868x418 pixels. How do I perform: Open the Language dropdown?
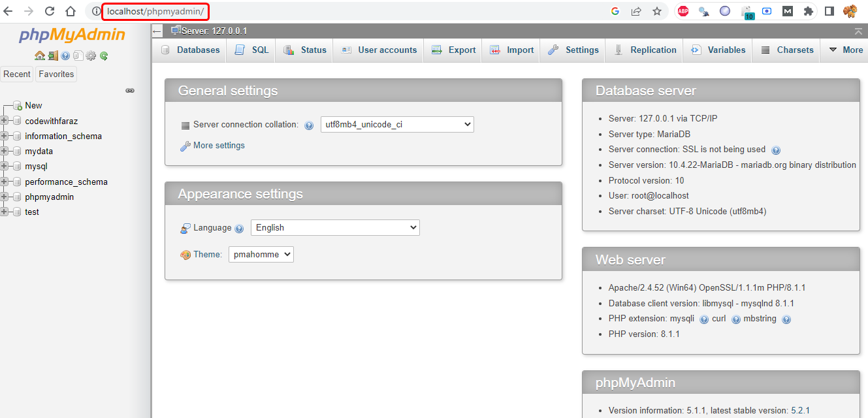tap(335, 227)
